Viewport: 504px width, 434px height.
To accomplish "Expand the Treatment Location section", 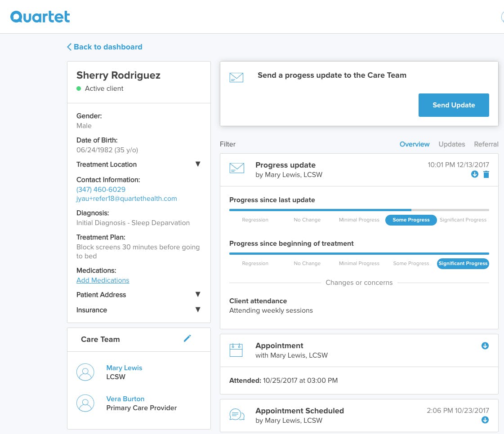I will tap(197, 164).
